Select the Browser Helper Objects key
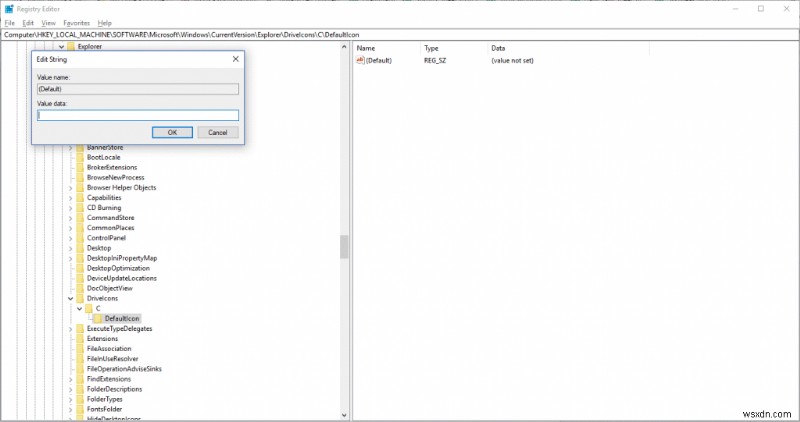 click(x=121, y=188)
